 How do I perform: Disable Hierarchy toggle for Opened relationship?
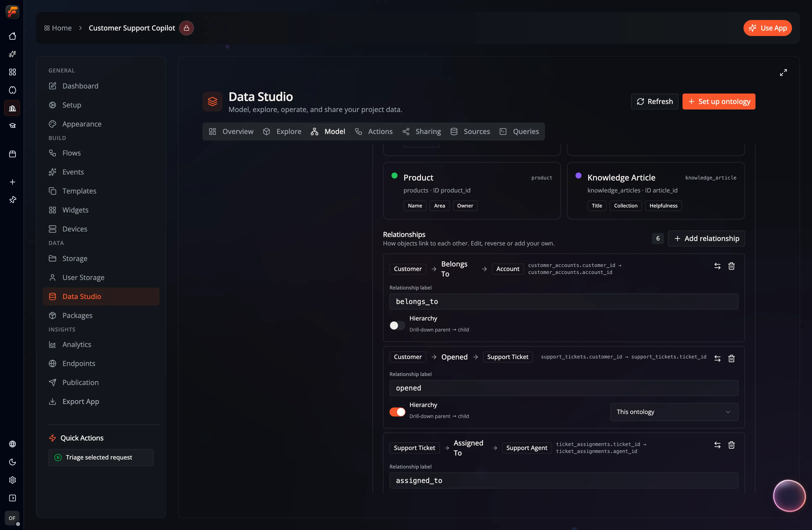(x=397, y=412)
